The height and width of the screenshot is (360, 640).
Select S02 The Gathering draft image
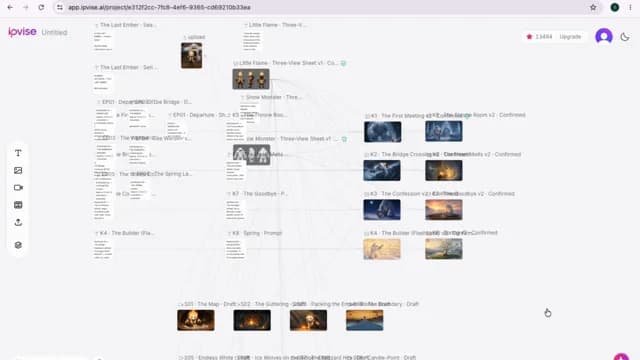click(x=252, y=320)
